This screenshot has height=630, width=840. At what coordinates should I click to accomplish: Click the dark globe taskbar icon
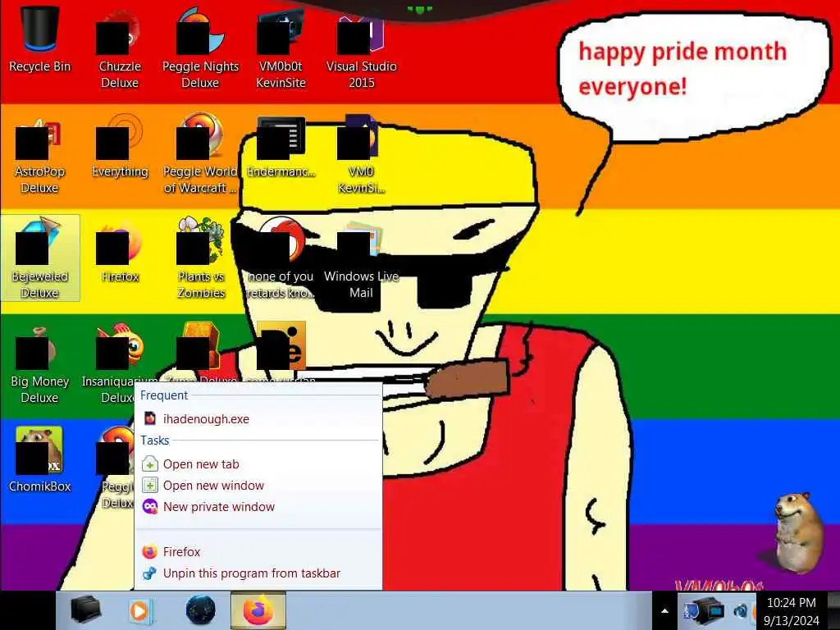(200, 610)
